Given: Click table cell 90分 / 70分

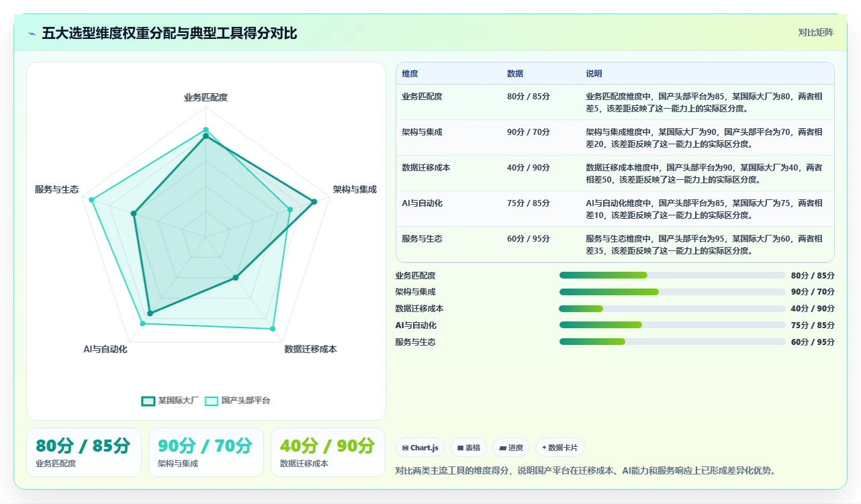Looking at the screenshot, I should point(529,132).
